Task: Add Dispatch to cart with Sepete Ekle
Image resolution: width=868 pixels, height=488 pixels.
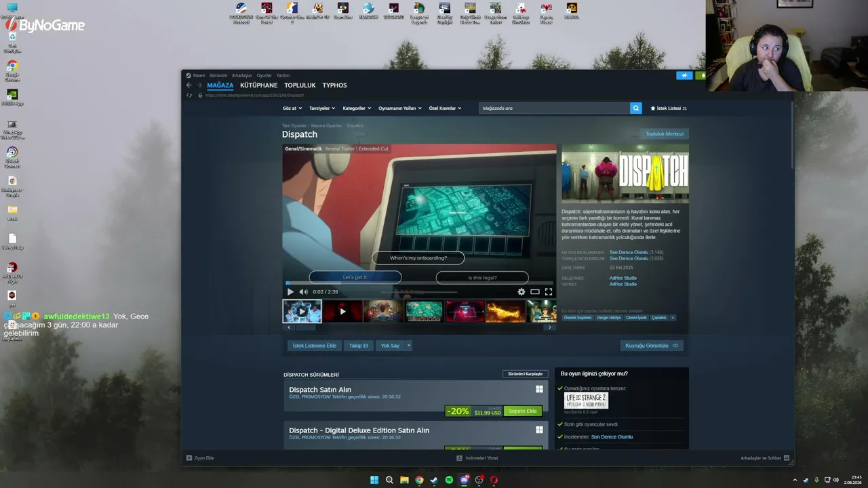Action: (x=523, y=411)
